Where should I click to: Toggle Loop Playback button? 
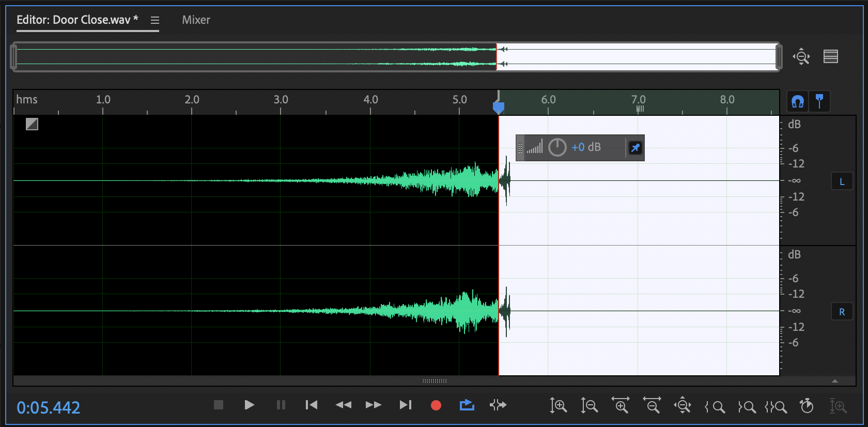coord(467,405)
